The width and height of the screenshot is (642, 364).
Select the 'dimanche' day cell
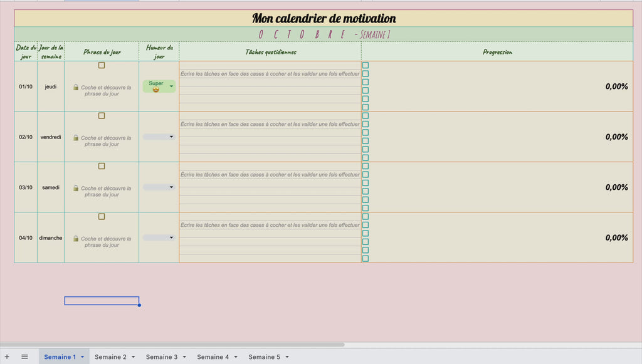(51, 237)
